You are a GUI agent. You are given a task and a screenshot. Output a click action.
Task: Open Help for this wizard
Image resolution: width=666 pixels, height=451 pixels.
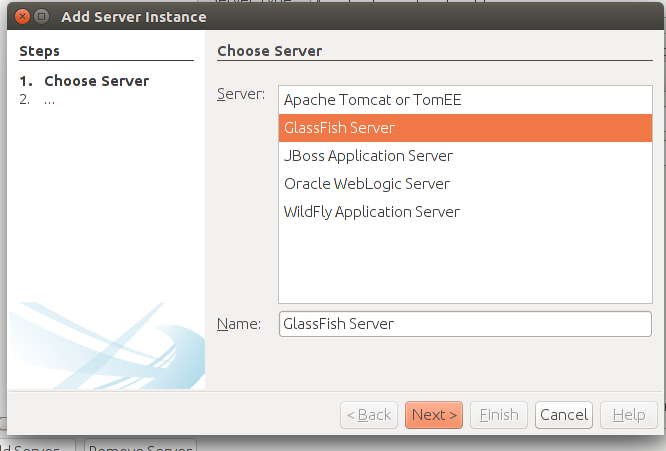coord(629,415)
